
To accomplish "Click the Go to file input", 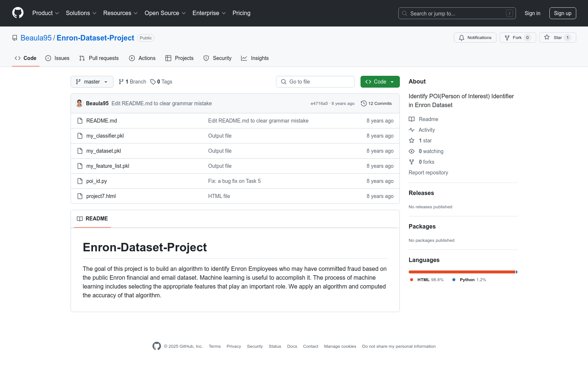I will [315, 82].
